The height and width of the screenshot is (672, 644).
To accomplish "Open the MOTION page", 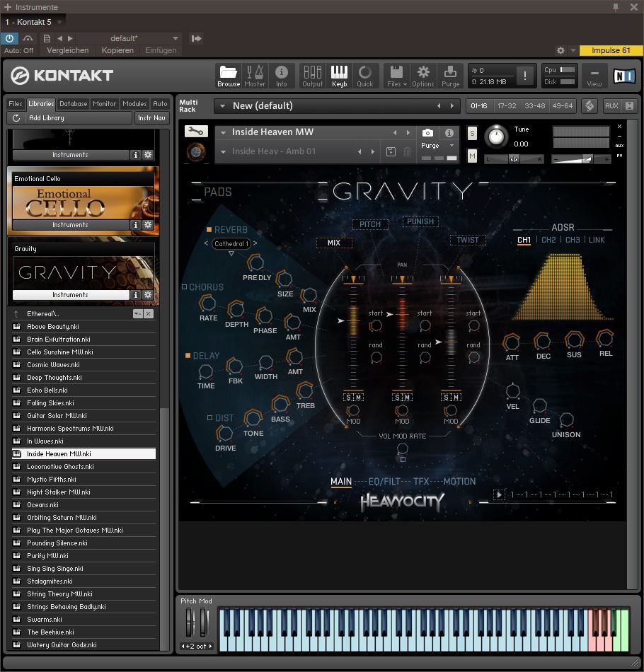I will point(459,481).
